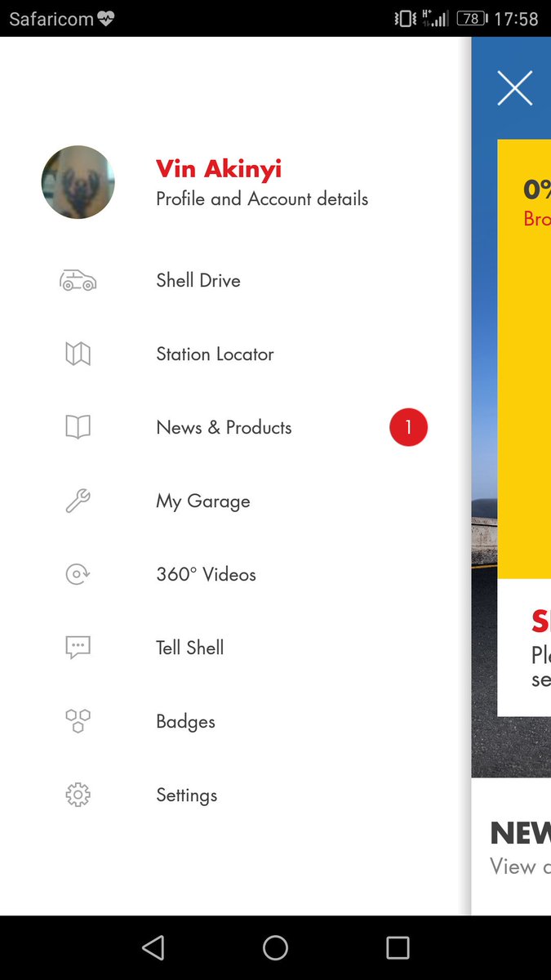551x980 pixels.
Task: Tap the heart-rate icon beside Safaricom
Action: (106, 19)
